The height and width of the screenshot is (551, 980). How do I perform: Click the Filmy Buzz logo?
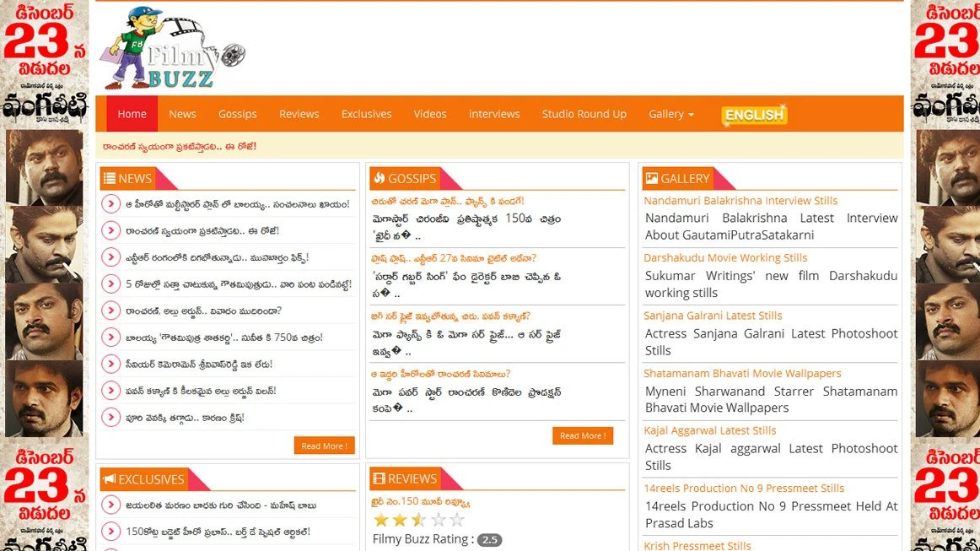[x=173, y=49]
